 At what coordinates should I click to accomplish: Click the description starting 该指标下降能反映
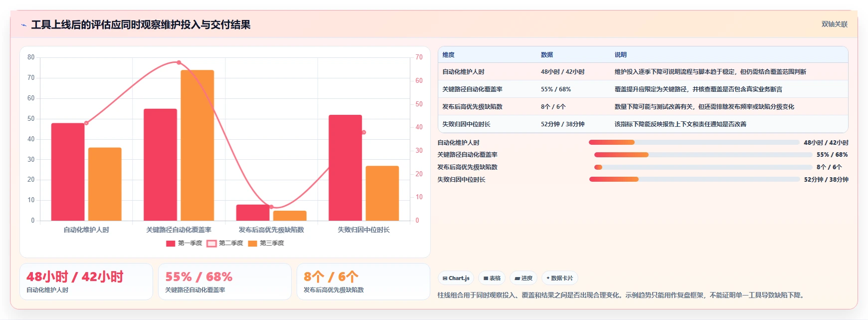pos(681,124)
